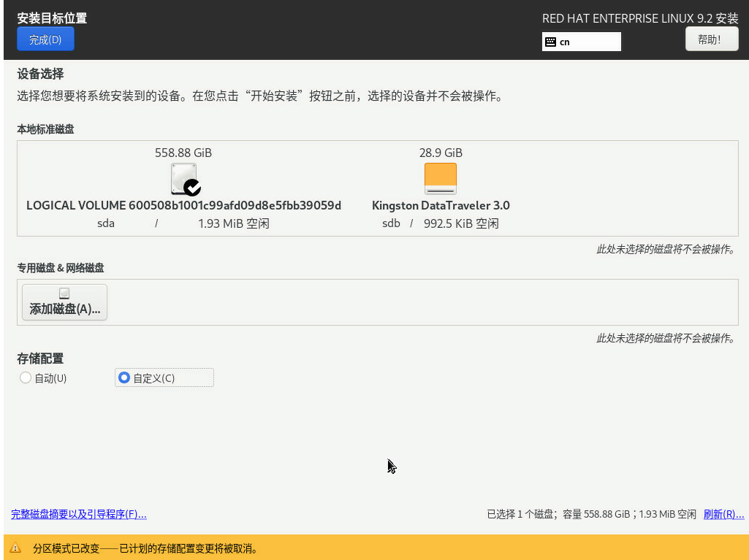Click the 刷新(R)... refresh link
Viewport: 749px width, 560px height.
click(x=723, y=515)
